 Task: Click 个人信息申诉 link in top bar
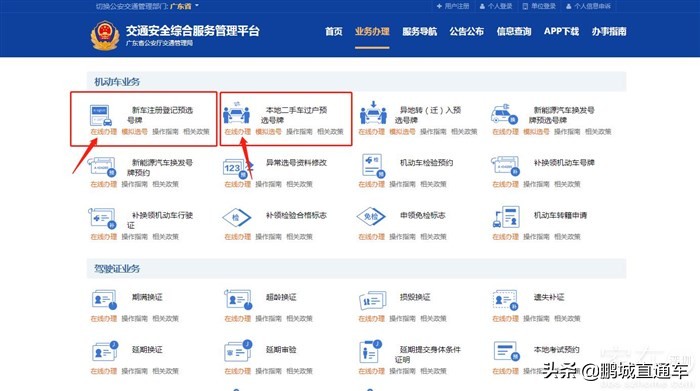pyautogui.click(x=588, y=6)
